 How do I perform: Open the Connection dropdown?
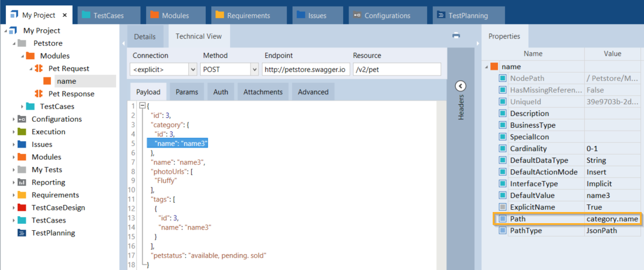coord(193,70)
